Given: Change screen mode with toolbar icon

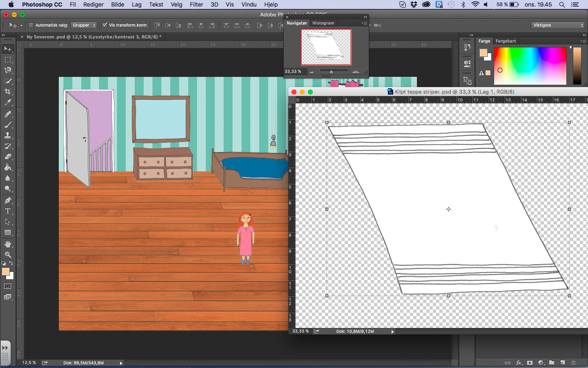Looking at the screenshot, I should (x=8, y=297).
